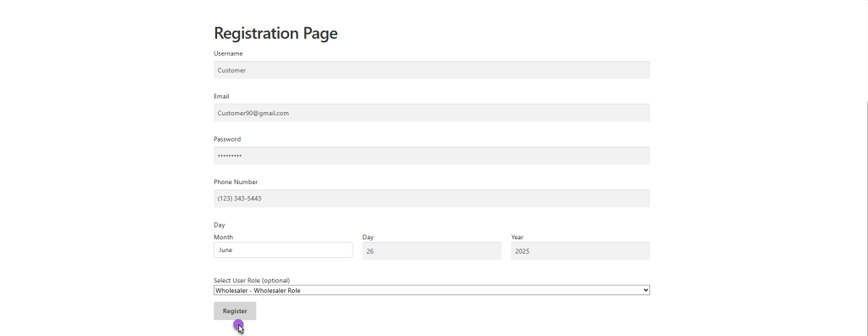
Task: Focus the Username field containing Customer
Action: click(x=431, y=70)
